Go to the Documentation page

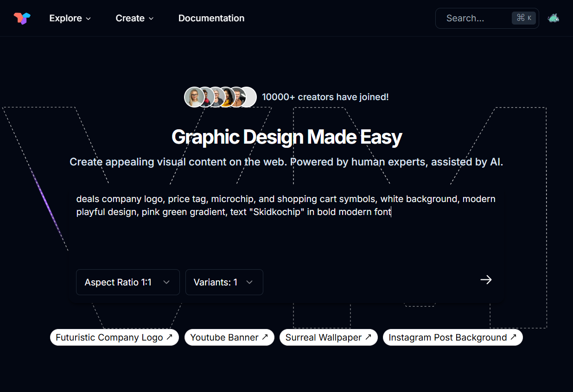point(211,18)
